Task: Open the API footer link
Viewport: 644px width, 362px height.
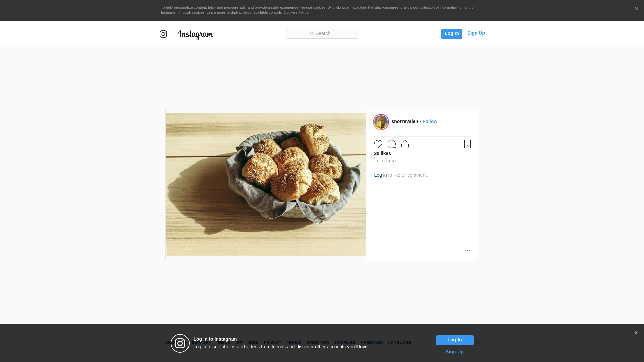Action: click(x=239, y=343)
